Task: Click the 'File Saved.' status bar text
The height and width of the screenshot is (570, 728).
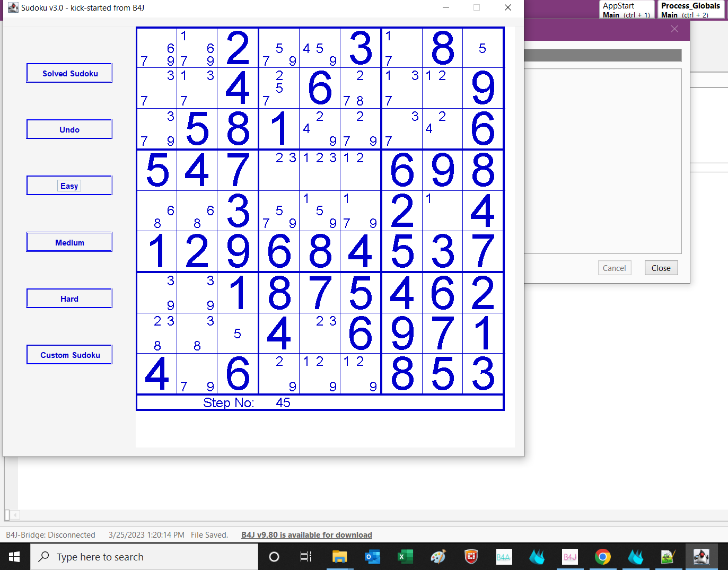Action: (x=209, y=534)
